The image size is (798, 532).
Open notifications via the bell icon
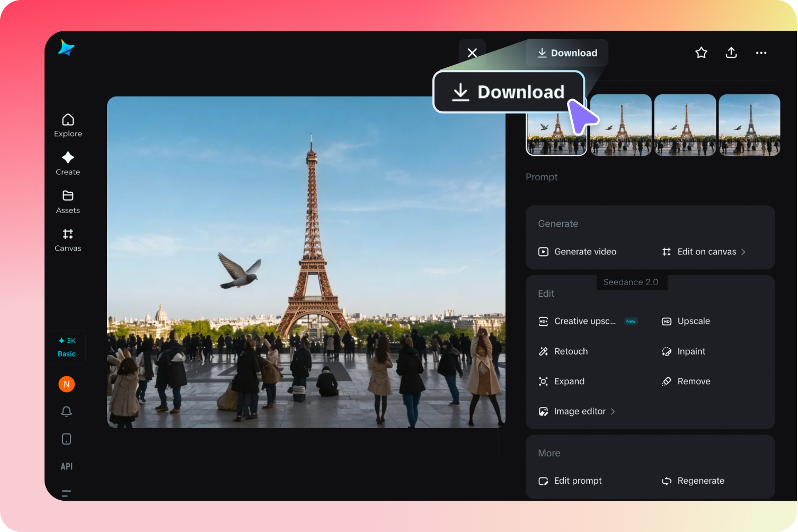(x=66, y=412)
